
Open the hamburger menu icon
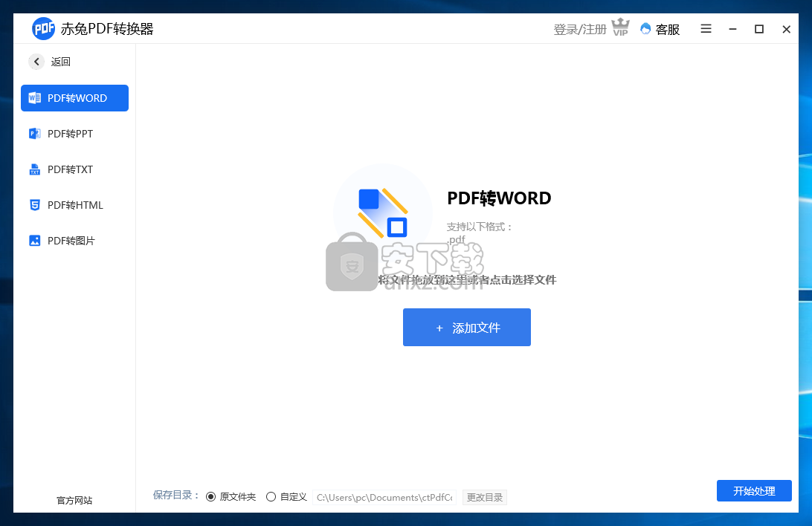[x=706, y=29]
